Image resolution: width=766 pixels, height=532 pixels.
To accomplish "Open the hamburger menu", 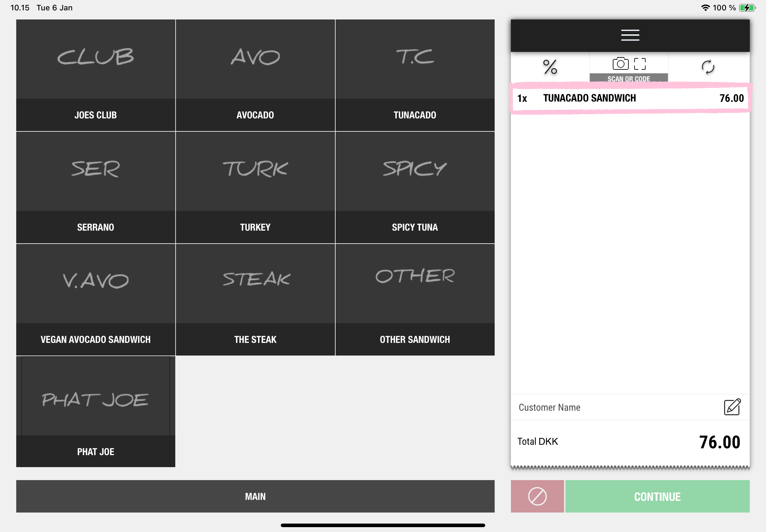I will (x=630, y=35).
